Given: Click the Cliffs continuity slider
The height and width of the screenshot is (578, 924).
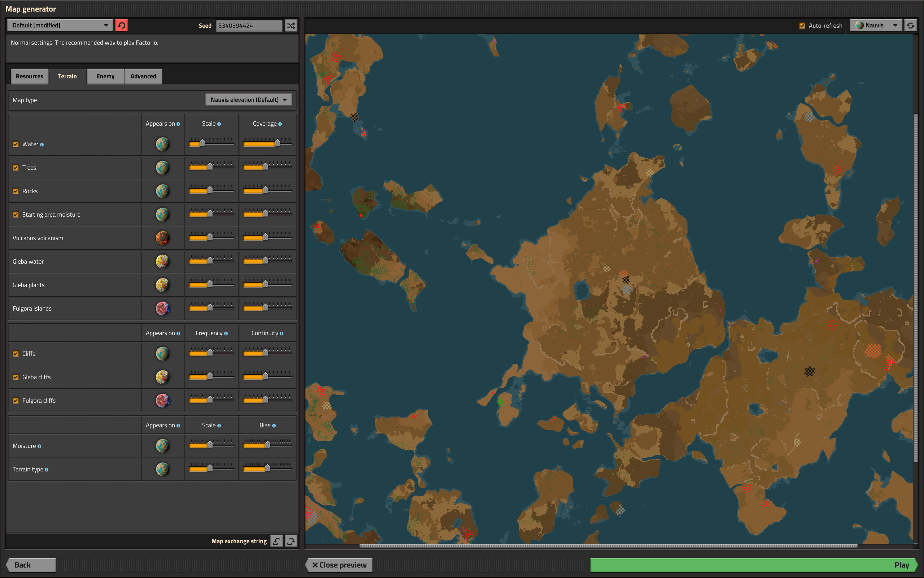Looking at the screenshot, I should [267, 353].
